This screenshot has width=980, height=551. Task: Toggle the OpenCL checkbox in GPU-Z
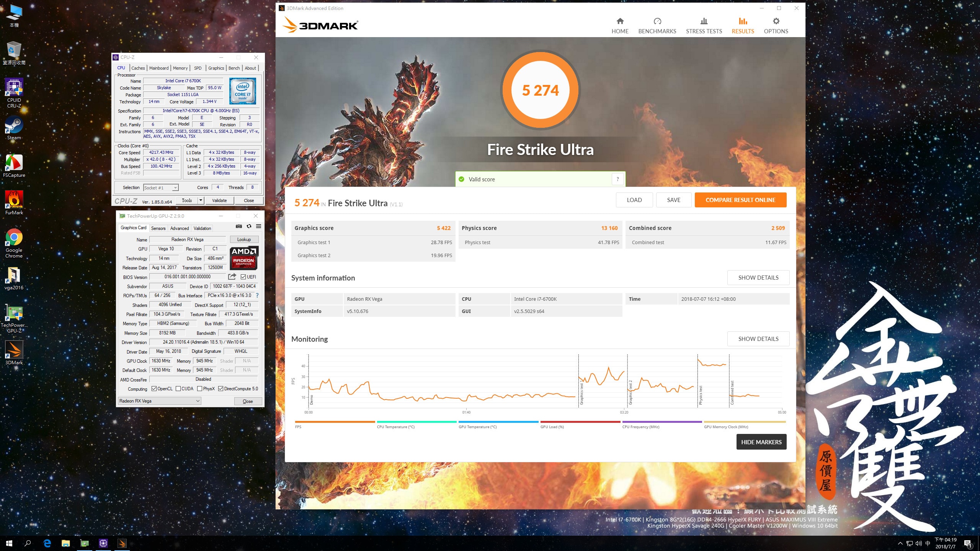154,389
